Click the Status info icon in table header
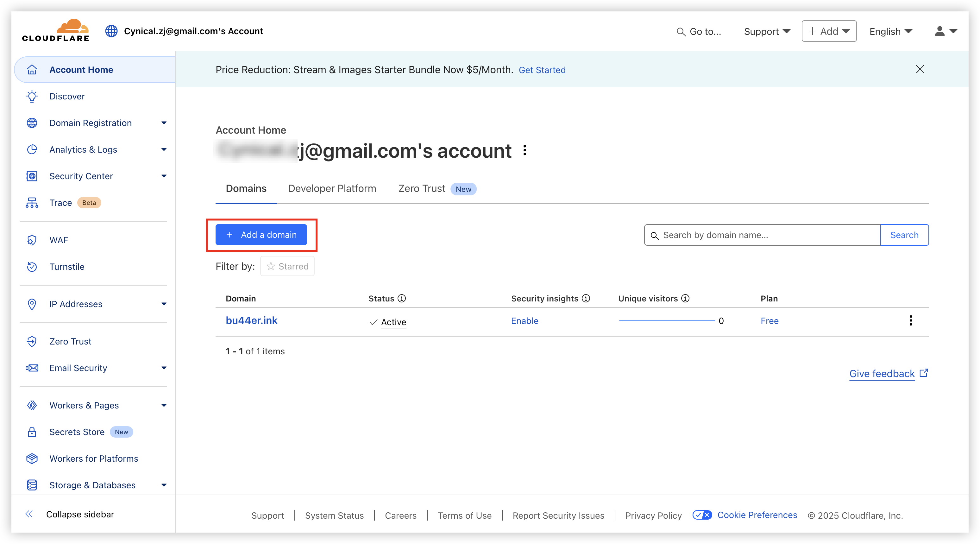The width and height of the screenshot is (980, 544). coord(402,299)
